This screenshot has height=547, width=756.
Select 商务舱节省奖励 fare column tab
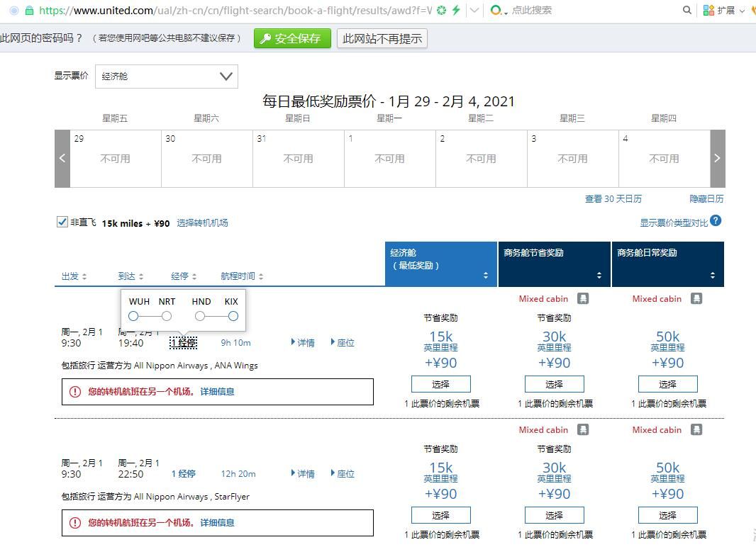coord(554,264)
